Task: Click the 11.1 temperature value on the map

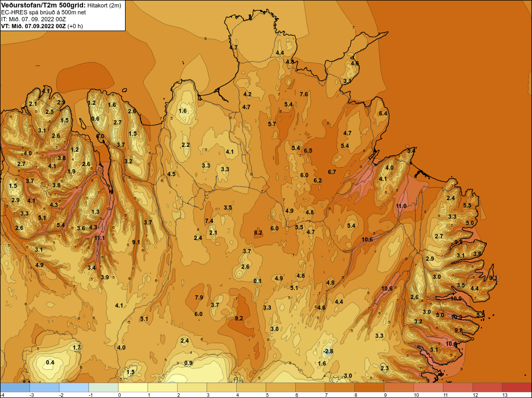Action: [x=99, y=238]
